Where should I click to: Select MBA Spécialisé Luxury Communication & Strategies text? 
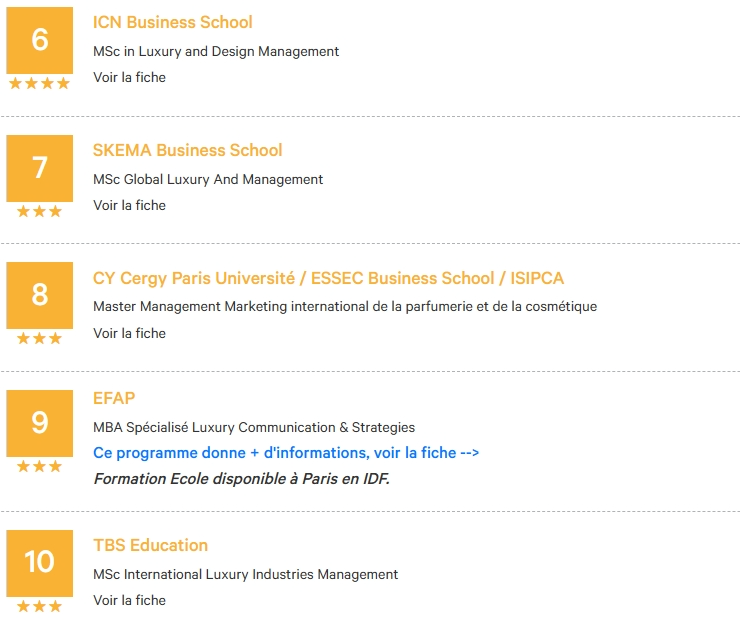pyautogui.click(x=254, y=427)
